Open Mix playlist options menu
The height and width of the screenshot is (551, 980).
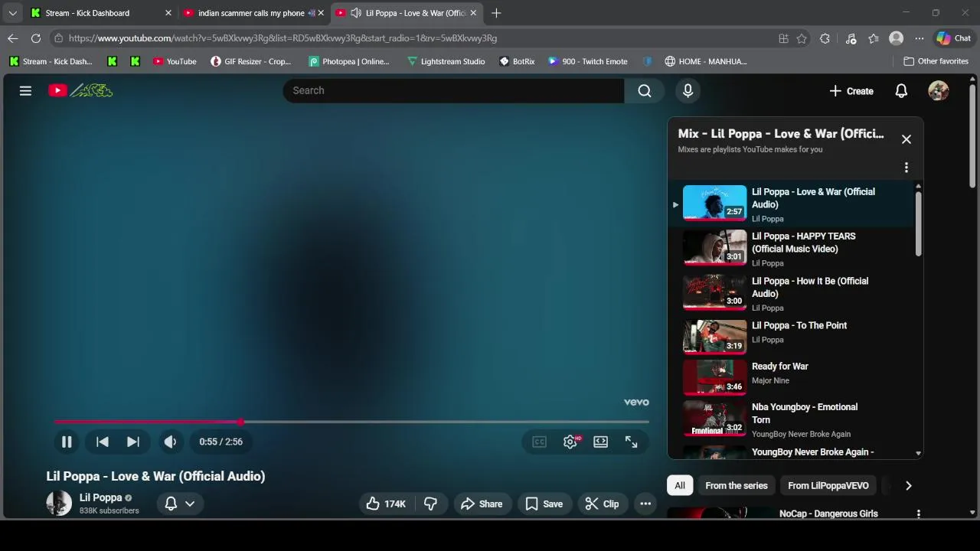click(906, 168)
